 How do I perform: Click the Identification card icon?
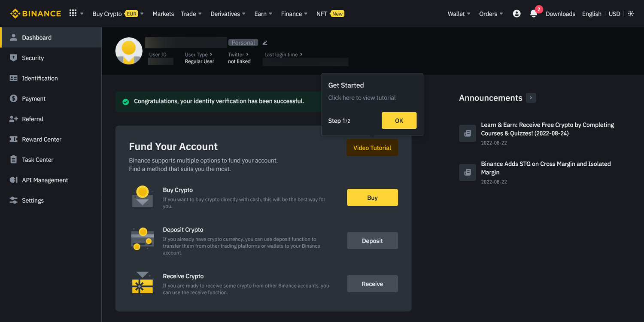[14, 78]
